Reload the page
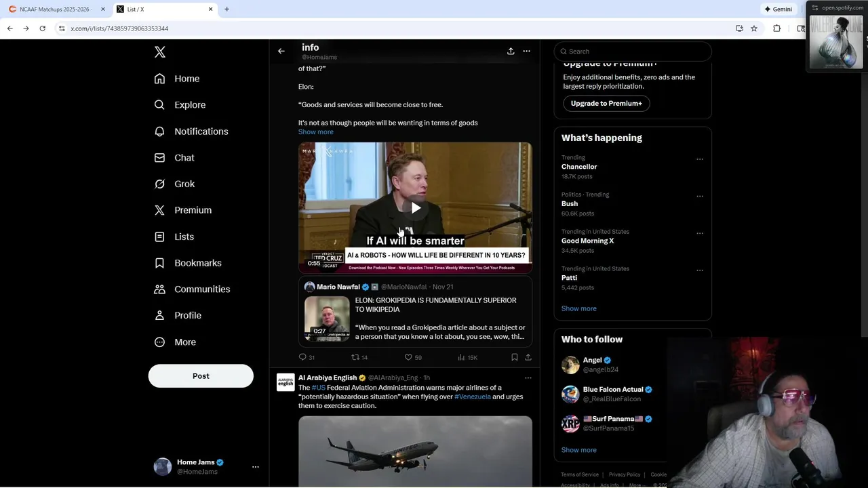The image size is (868, 488). (x=42, y=28)
